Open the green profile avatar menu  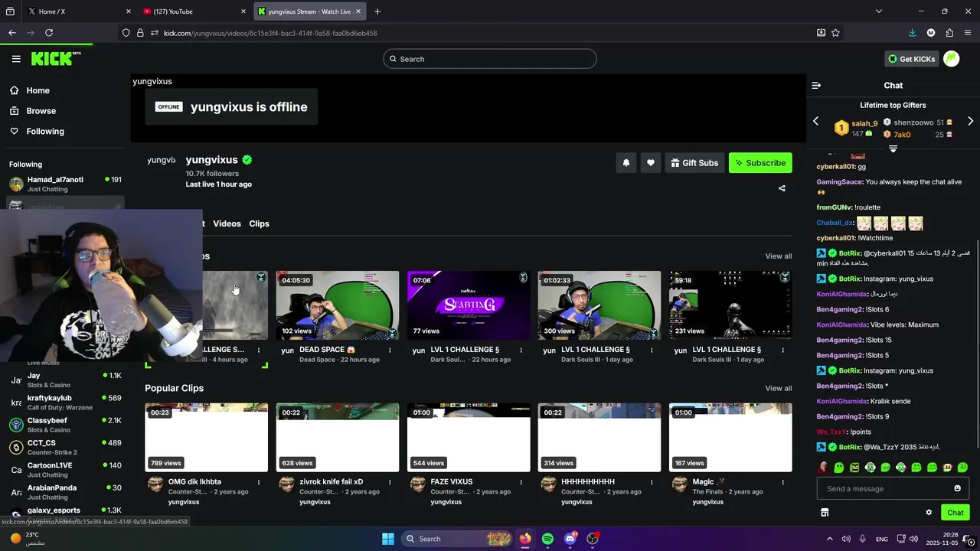click(952, 59)
